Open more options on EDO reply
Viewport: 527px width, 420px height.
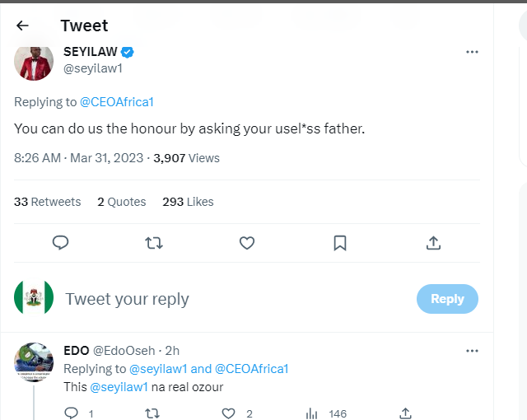(472, 351)
